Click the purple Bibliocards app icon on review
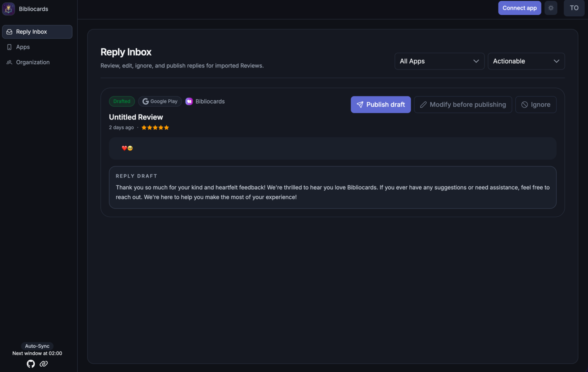Image resolution: width=588 pixels, height=372 pixels. (x=189, y=101)
